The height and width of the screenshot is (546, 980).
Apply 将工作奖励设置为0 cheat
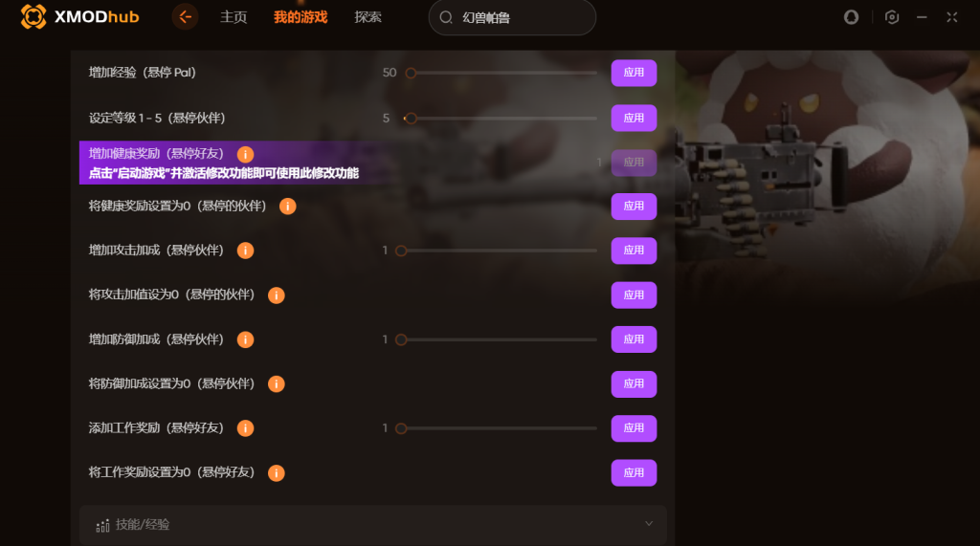pyautogui.click(x=634, y=473)
